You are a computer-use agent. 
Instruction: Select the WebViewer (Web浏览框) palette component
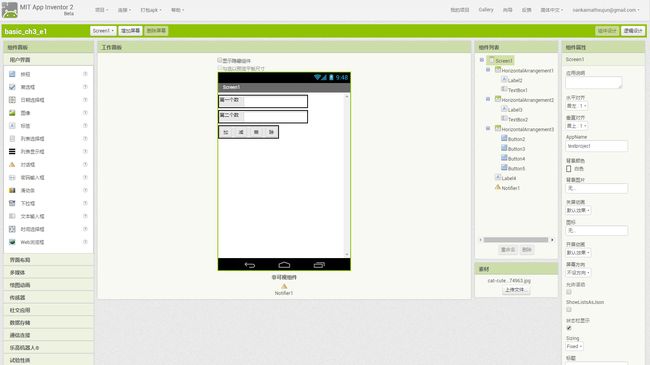click(32, 242)
